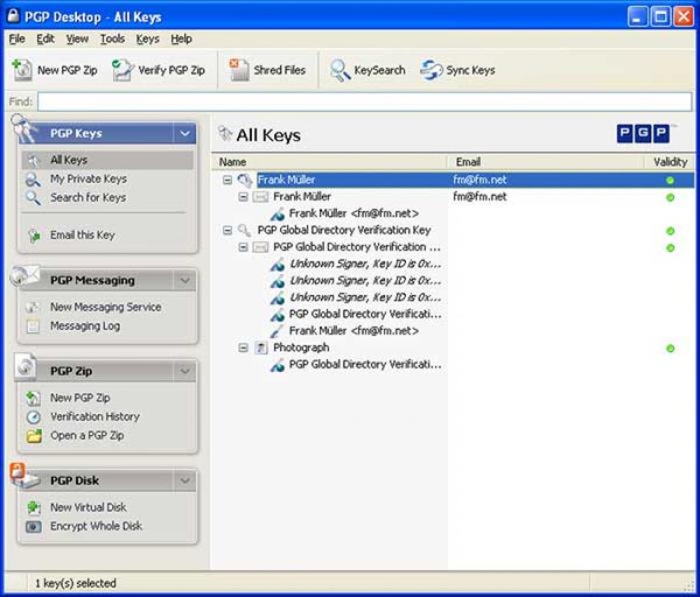The image size is (700, 597).
Task: Click the validity dot of selected Frank Müller key
Action: click(x=670, y=180)
